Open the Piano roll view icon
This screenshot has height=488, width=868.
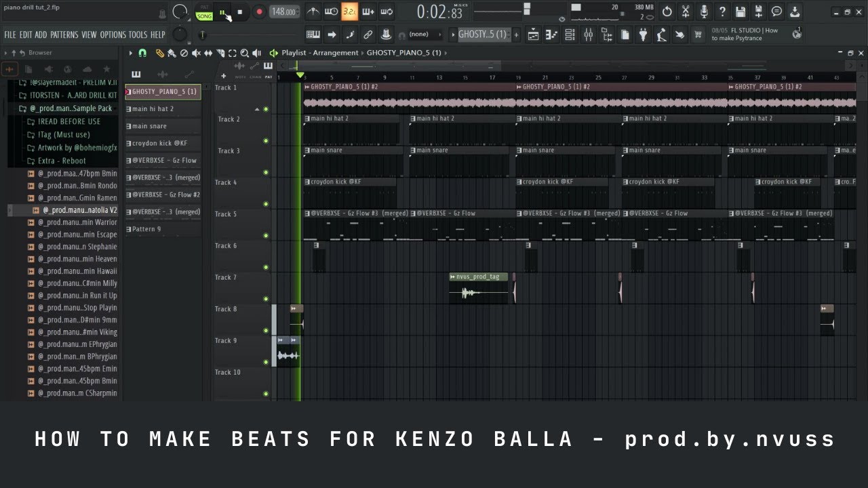click(x=552, y=35)
